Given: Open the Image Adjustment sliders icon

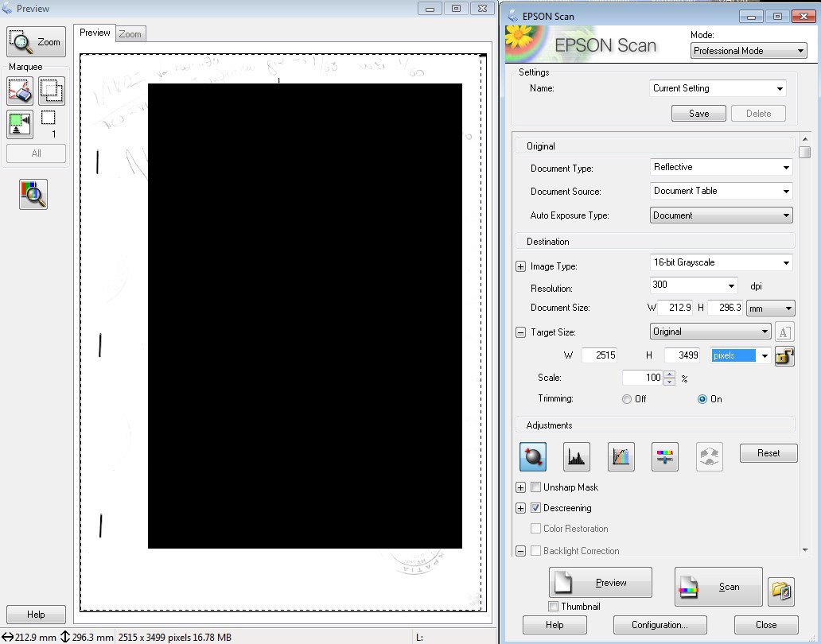Looking at the screenshot, I should click(664, 456).
